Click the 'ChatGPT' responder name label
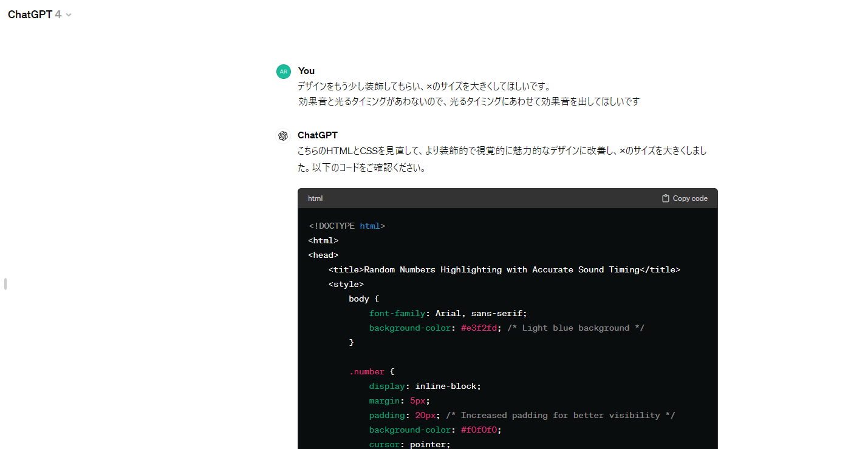Viewport: 868px width, 449px height. point(318,135)
